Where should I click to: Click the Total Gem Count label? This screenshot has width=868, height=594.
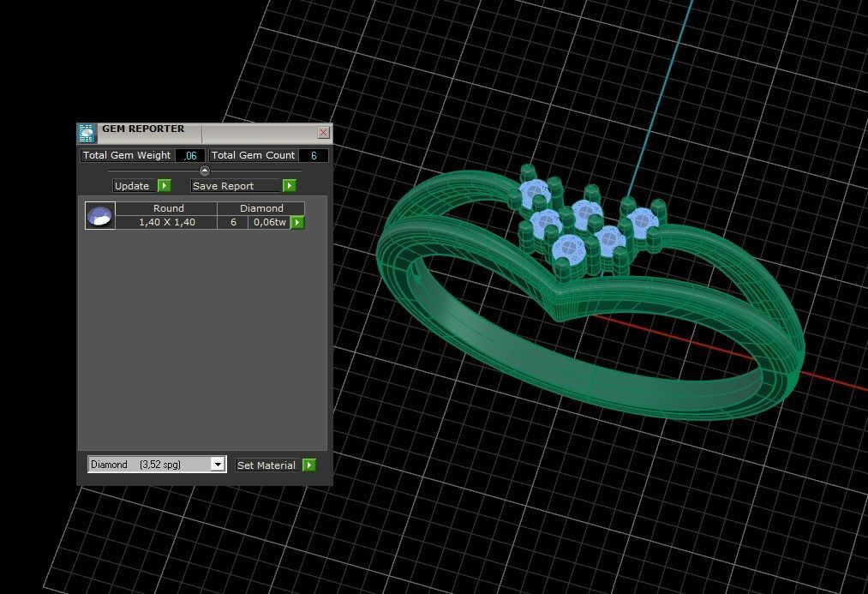coord(253,155)
